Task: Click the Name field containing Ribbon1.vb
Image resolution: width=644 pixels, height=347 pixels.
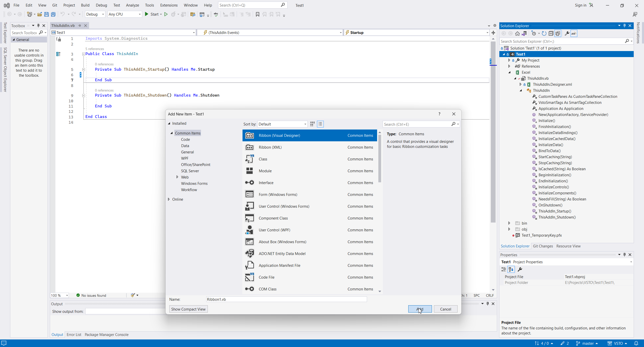Action: pyautogui.click(x=286, y=299)
